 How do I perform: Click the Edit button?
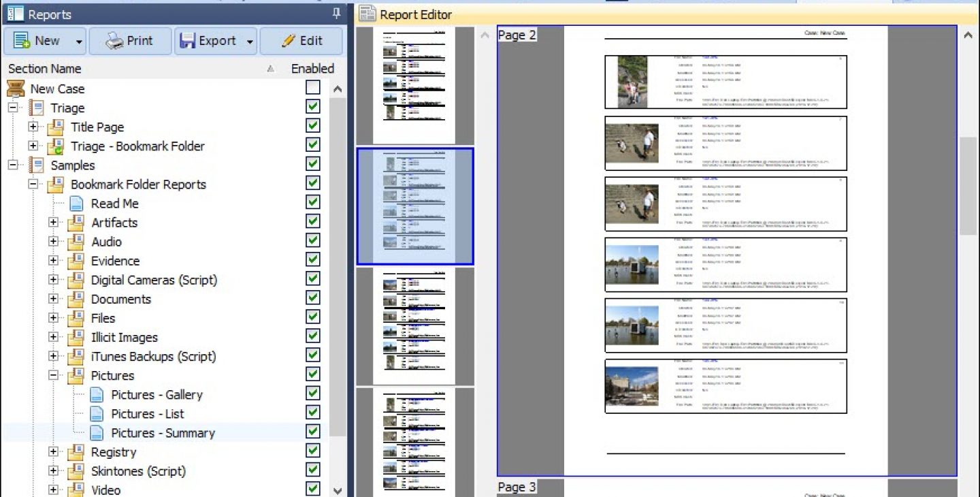[x=301, y=41]
